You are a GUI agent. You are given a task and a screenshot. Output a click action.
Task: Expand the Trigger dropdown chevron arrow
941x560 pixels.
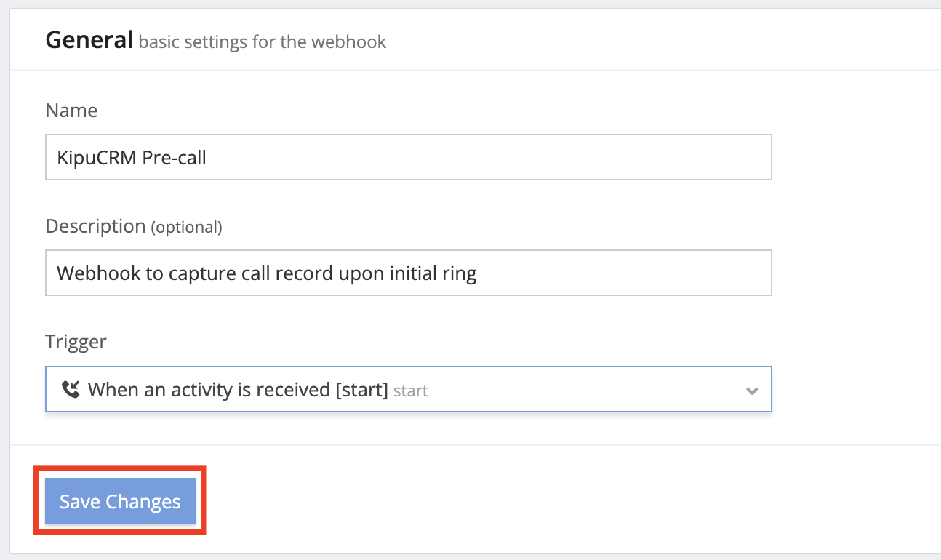point(752,391)
